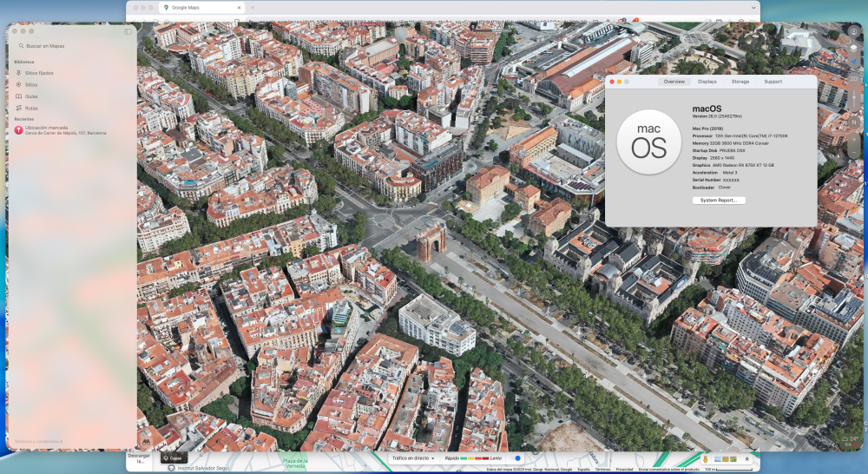Click the blue current location arrow
The image size is (868, 474).
tap(853, 62)
